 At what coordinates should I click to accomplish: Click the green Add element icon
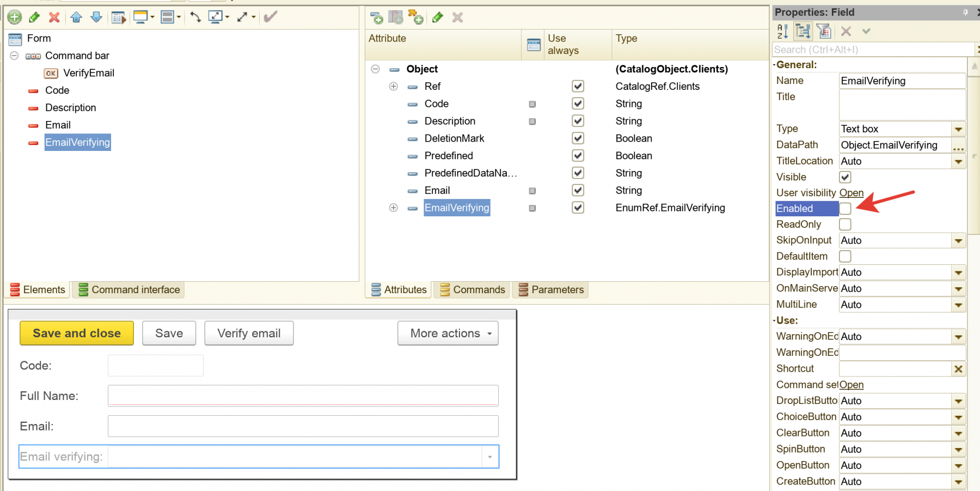tap(15, 17)
